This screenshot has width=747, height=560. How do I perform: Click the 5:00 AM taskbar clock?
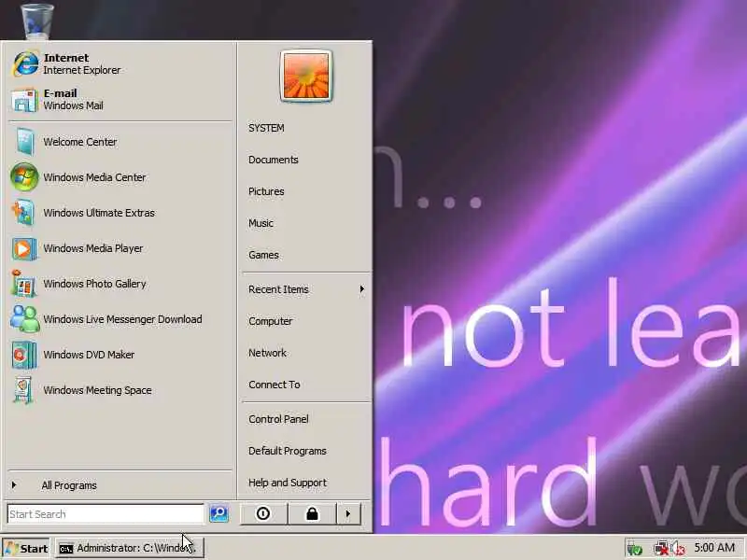click(x=714, y=548)
